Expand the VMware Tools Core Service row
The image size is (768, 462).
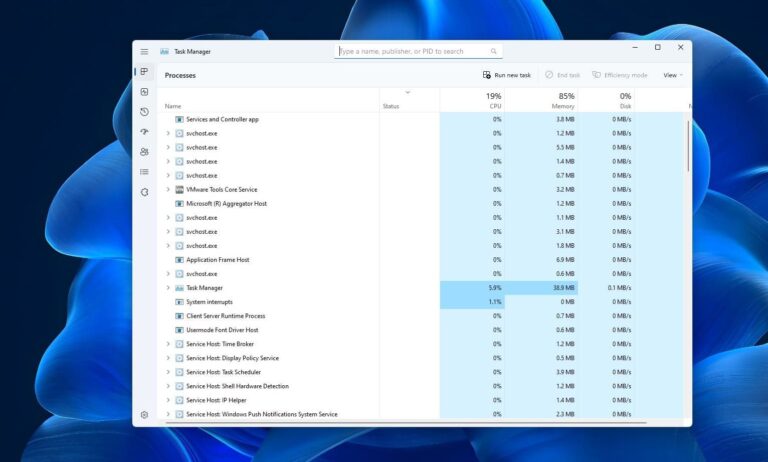click(168, 189)
